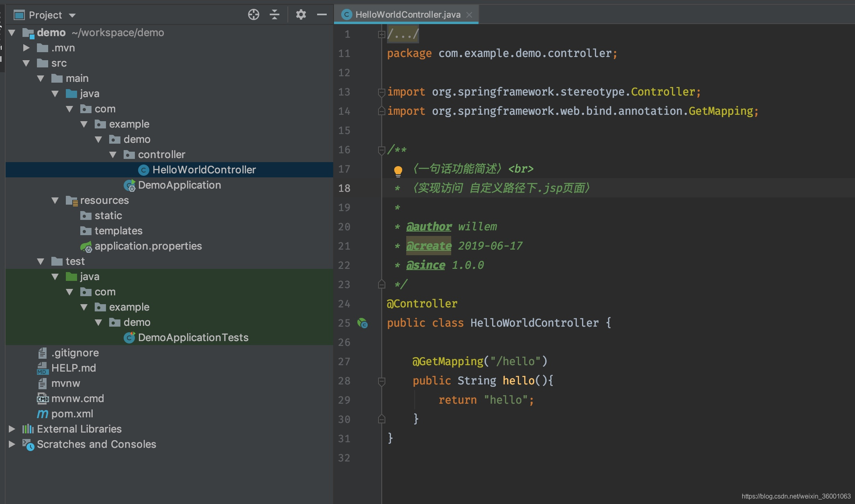The image size is (855, 504).
Task: Click the @author Javadoc tag
Action: coord(429,227)
